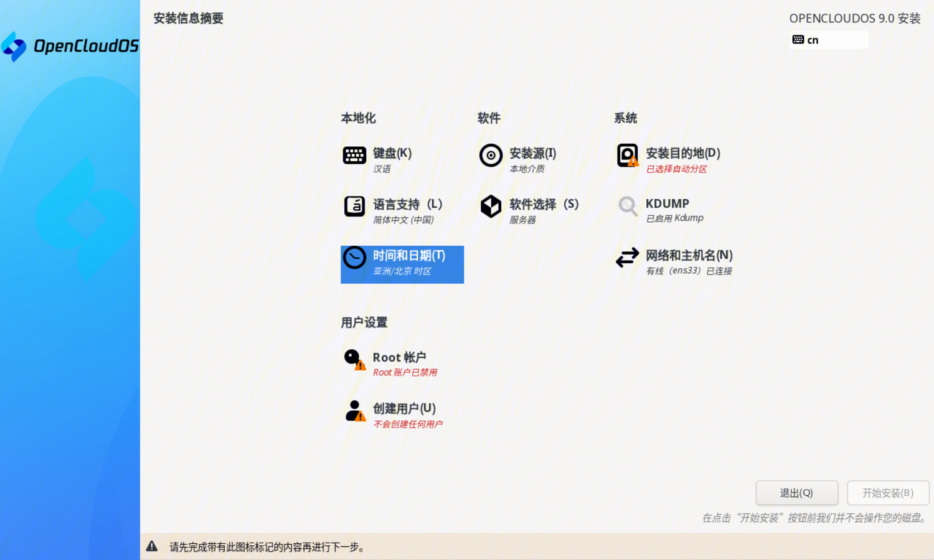Click the installation destination (安装目的地) disk icon

pyautogui.click(x=628, y=155)
